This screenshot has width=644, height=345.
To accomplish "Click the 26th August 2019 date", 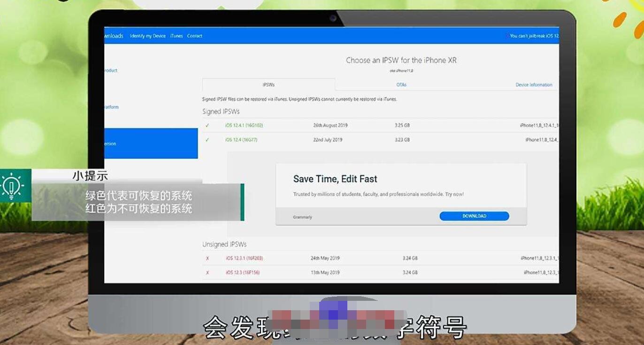I will pyautogui.click(x=330, y=125).
